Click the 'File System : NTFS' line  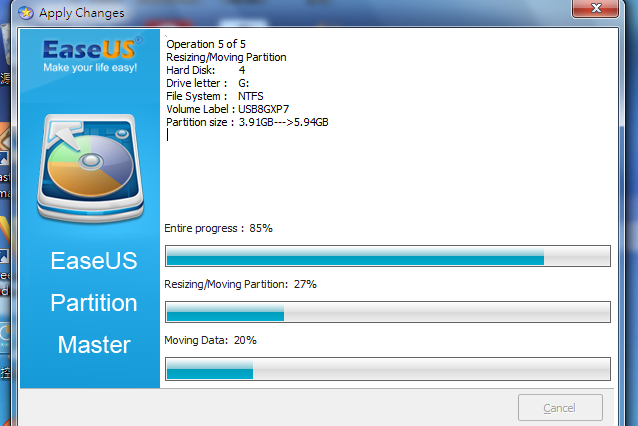215,96
